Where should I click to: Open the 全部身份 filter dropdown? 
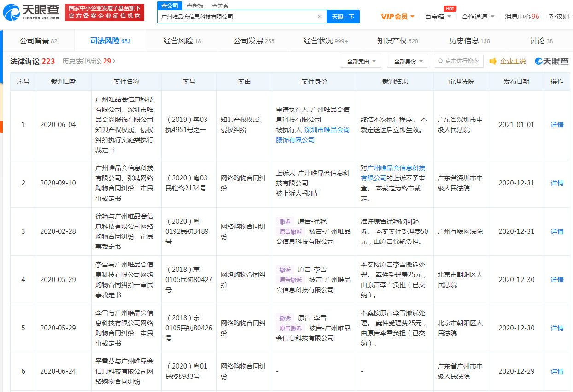pyautogui.click(x=408, y=61)
